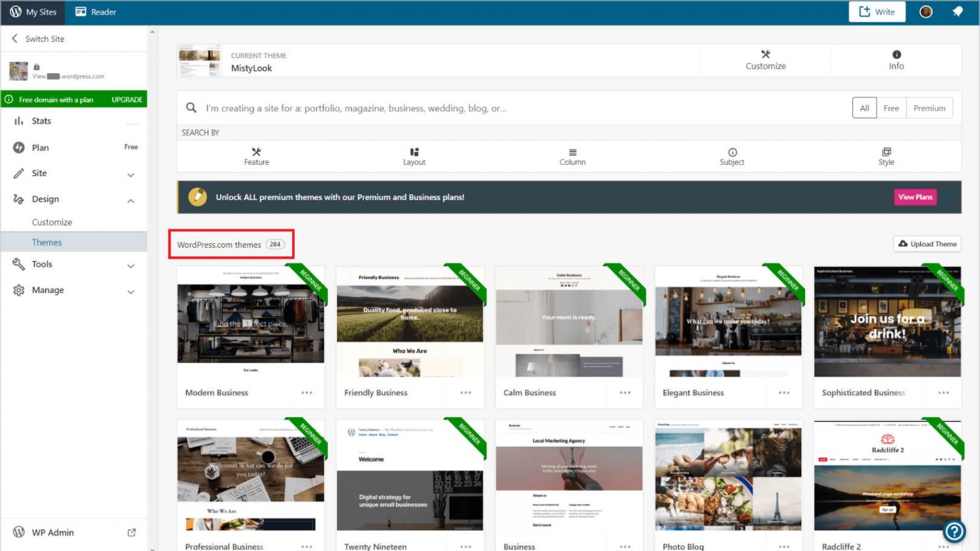Click the Upload Theme button
Viewport: 980px width, 551px height.
click(x=927, y=244)
